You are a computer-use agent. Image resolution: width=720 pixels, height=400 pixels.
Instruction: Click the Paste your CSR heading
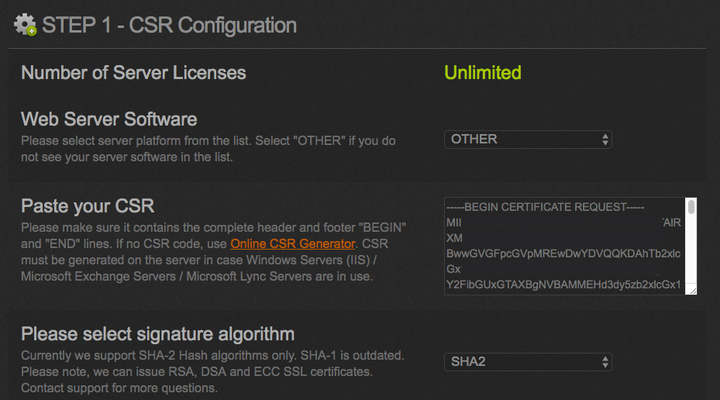pos(87,206)
